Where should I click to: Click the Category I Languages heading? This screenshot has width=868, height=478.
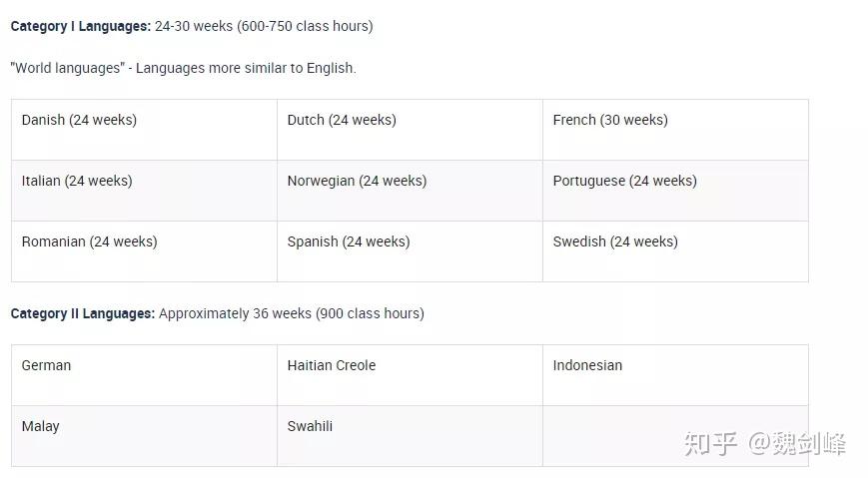coord(81,26)
